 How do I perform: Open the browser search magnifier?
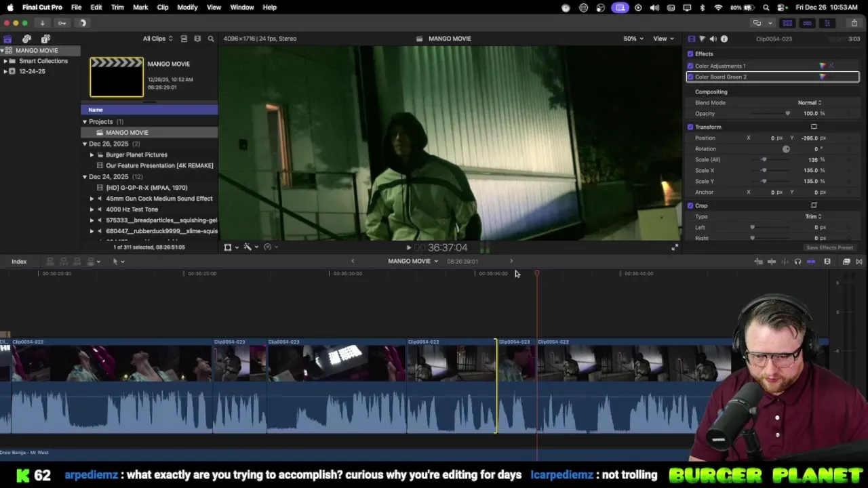tap(211, 39)
